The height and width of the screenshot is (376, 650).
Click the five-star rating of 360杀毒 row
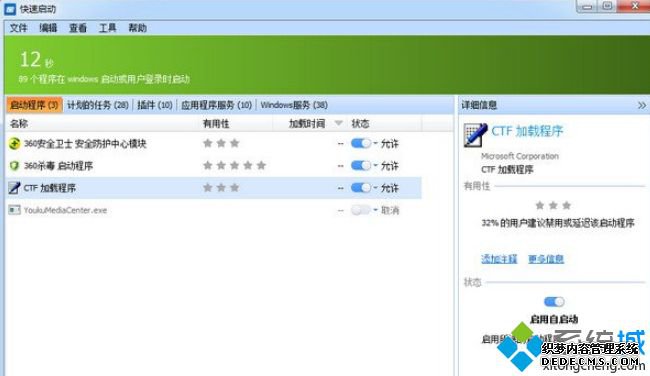235,165
